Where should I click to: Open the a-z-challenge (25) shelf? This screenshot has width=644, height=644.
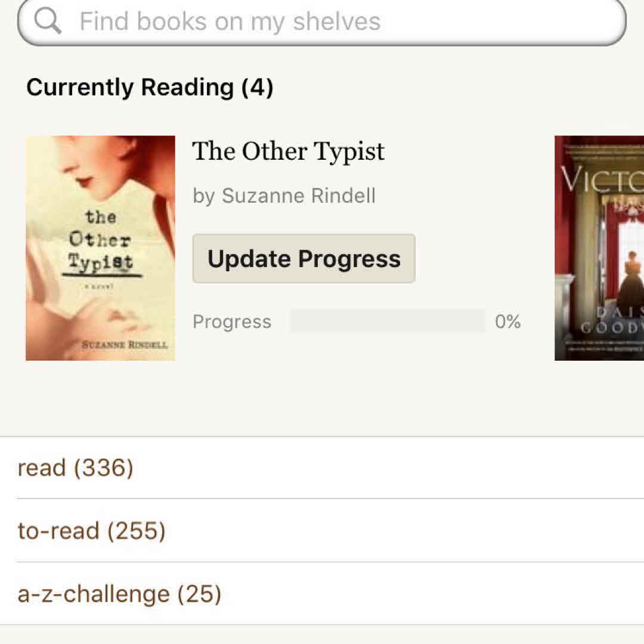[x=119, y=594]
